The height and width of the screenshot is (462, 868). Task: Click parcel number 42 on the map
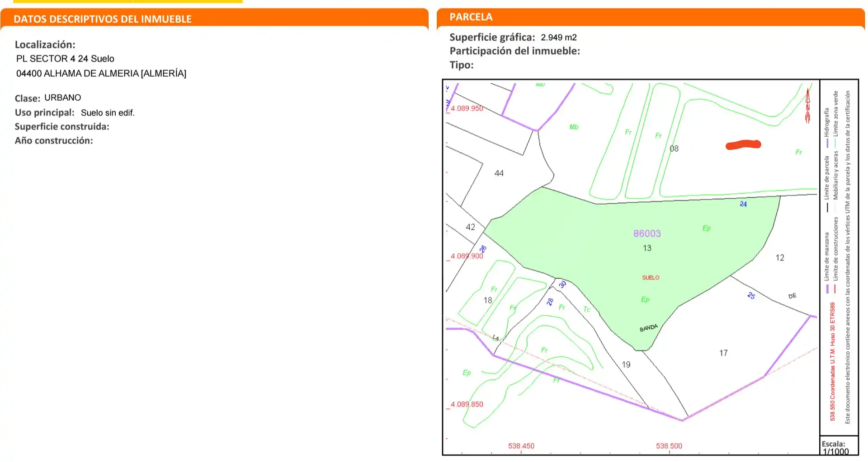[x=471, y=227]
